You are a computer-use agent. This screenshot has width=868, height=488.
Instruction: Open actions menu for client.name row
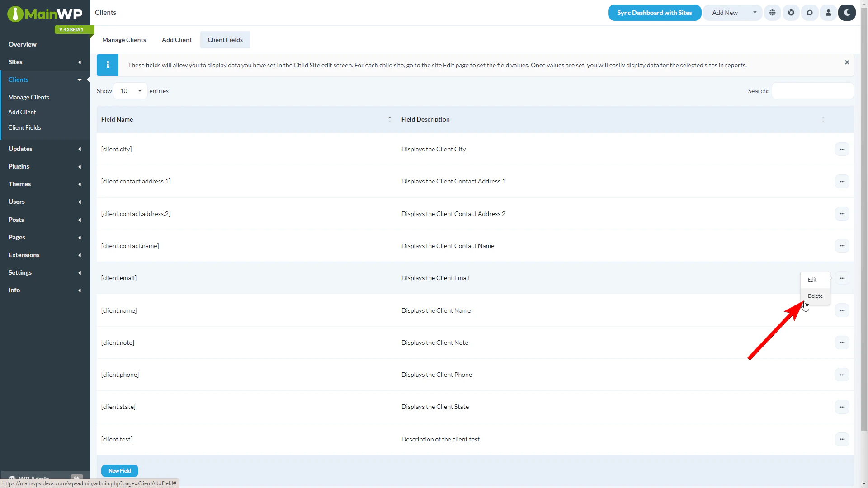click(x=842, y=310)
